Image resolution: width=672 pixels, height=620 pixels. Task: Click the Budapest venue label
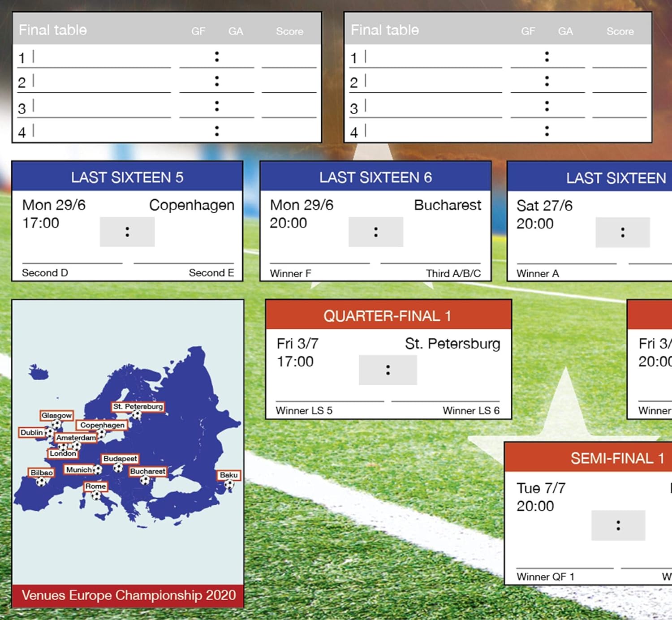pyautogui.click(x=120, y=459)
